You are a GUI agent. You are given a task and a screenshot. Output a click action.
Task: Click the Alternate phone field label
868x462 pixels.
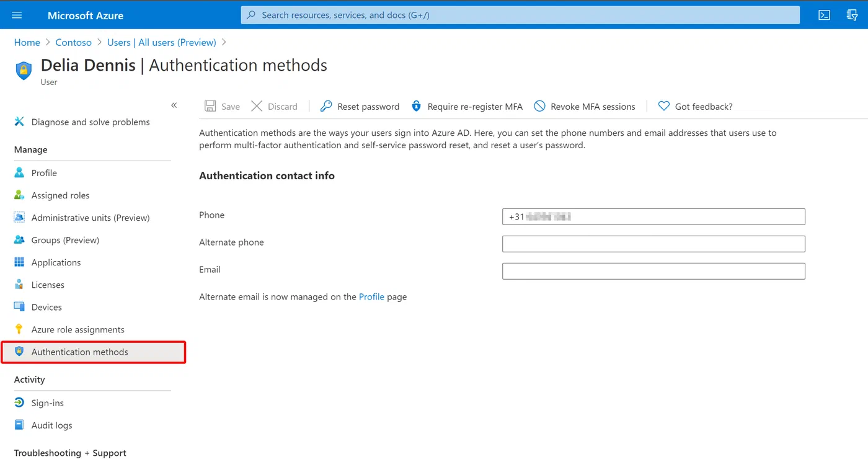[x=231, y=242]
